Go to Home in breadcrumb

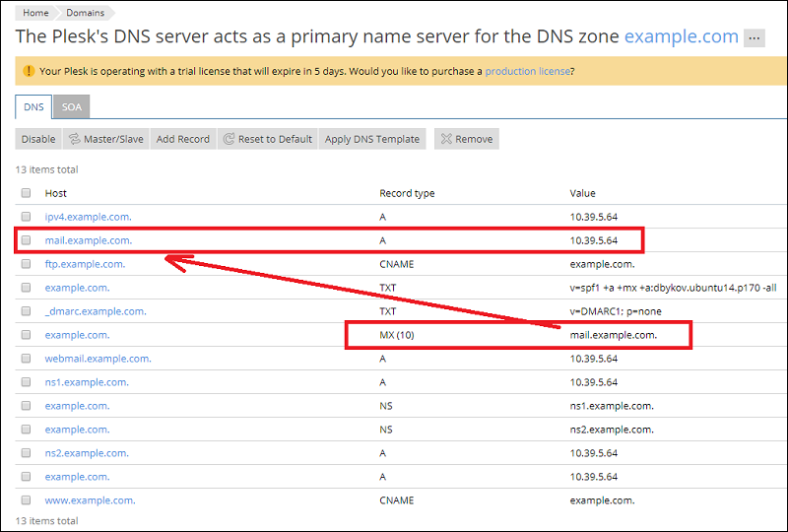pos(35,13)
